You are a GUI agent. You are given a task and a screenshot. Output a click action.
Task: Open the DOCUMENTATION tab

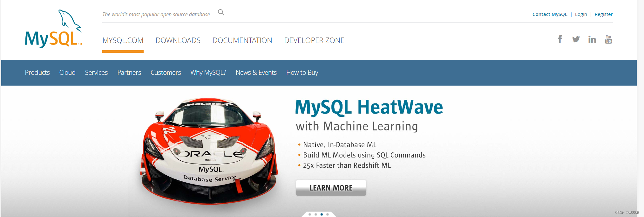click(x=242, y=40)
